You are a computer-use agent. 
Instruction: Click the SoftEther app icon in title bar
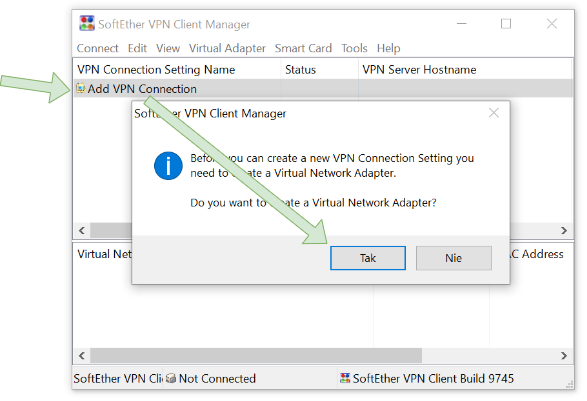(x=87, y=23)
